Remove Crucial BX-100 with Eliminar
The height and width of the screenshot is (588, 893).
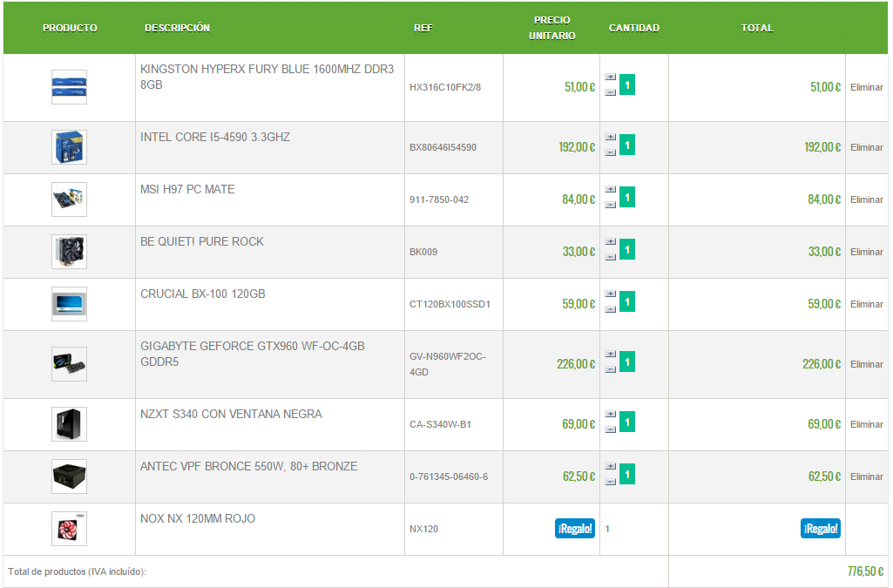[x=866, y=305]
